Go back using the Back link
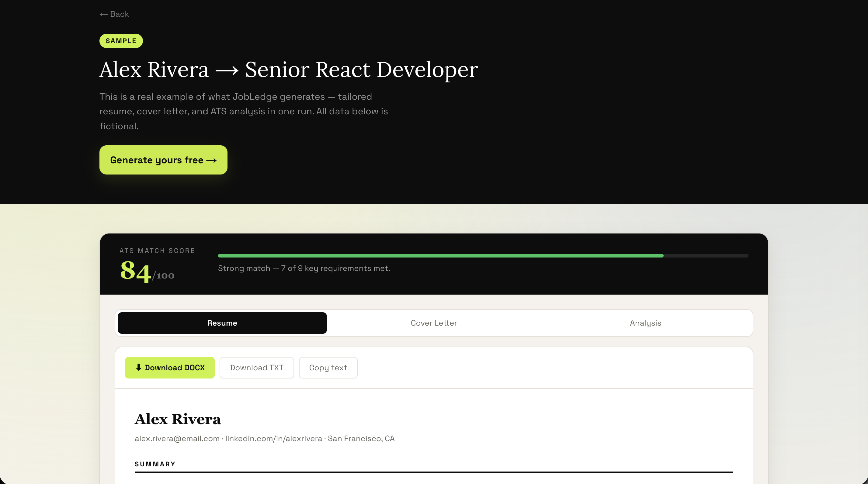The image size is (868, 484). (x=114, y=14)
